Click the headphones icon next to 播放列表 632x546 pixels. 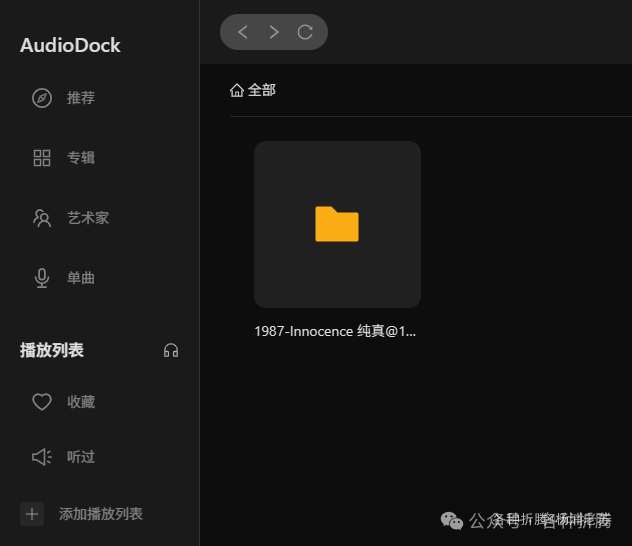[171, 351]
